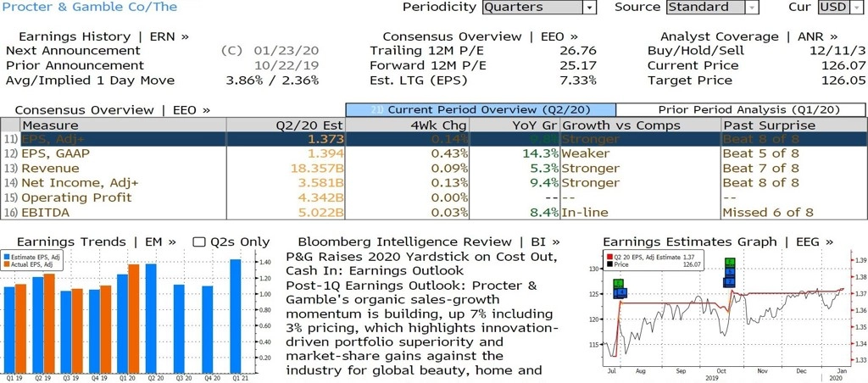Open the top Consensus Overview | EEO link
The image size is (868, 383).
(480, 36)
